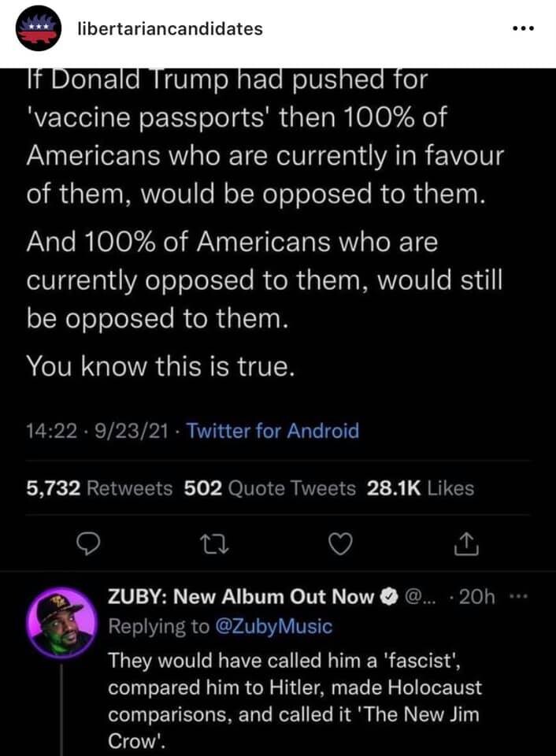Click the Twitter for Android source link
Image resolution: width=556 pixels, height=756 pixels.
[274, 431]
